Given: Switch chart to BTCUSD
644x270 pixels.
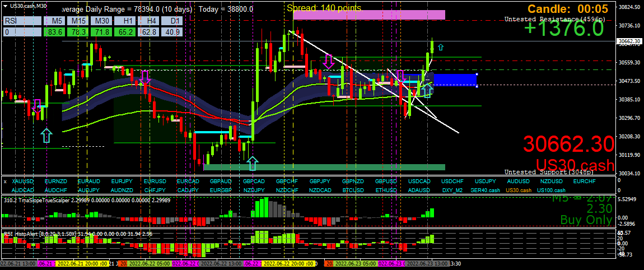Looking at the screenshot, I should [x=353, y=190].
